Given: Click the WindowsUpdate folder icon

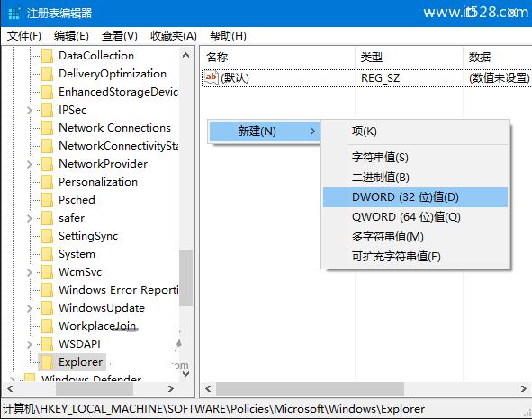Looking at the screenshot, I should (47, 307).
